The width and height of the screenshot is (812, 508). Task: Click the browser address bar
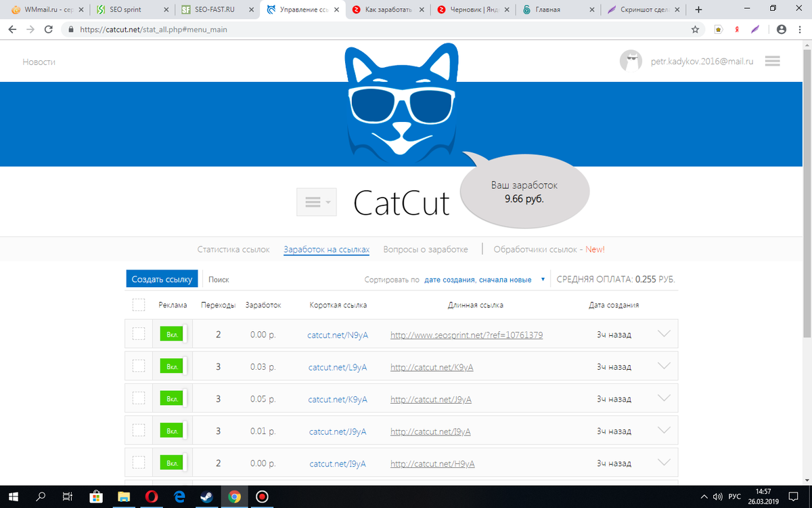point(379,30)
